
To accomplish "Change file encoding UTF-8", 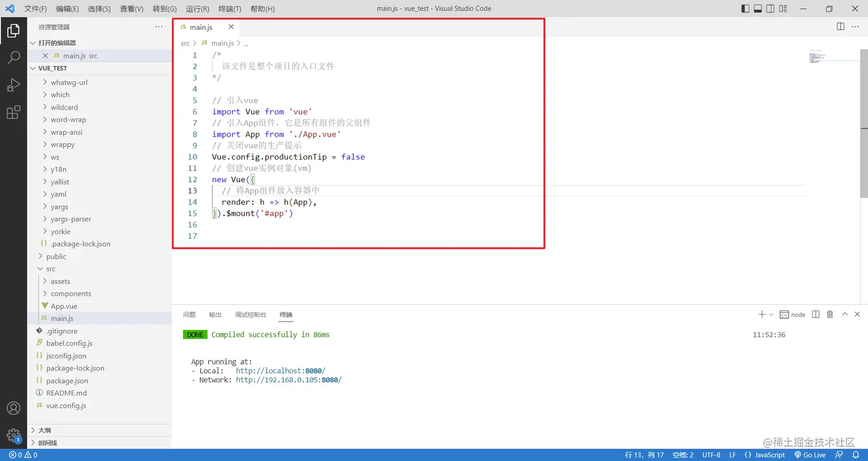I will tap(711, 455).
